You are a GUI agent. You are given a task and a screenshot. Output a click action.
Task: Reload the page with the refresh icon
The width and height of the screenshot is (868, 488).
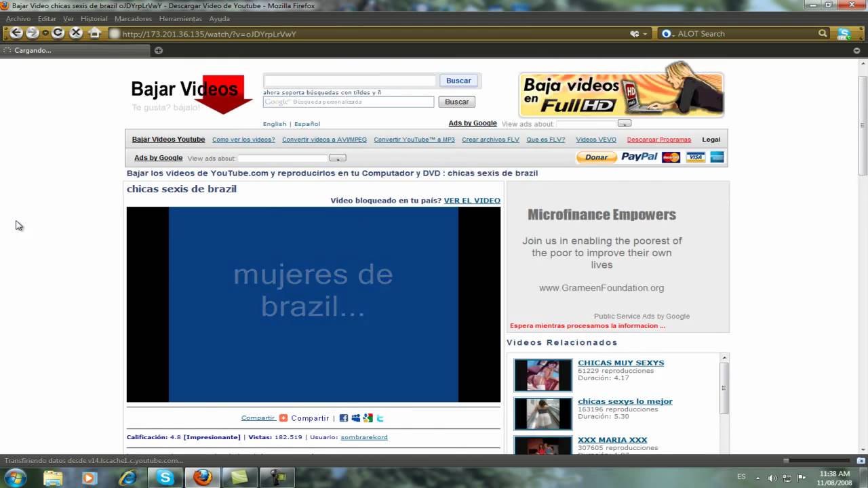(58, 33)
